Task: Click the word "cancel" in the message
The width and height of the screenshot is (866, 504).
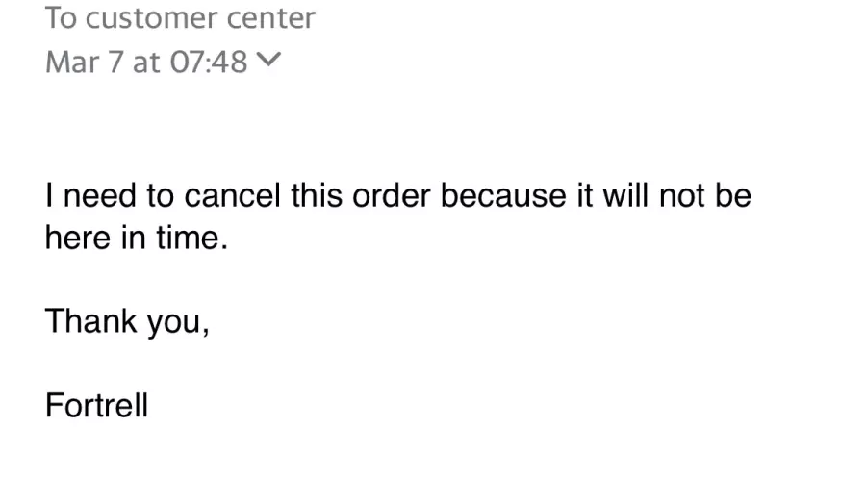Action: [232, 195]
